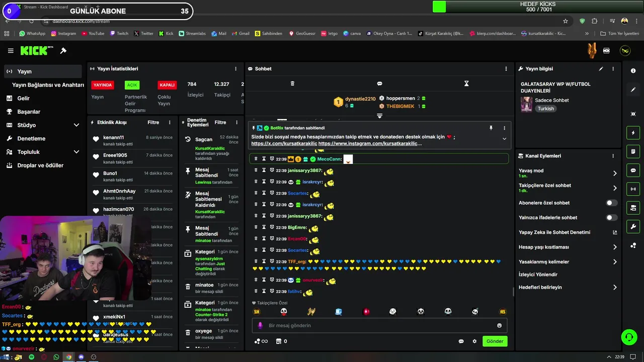
Task: Toggle Yalnızca ifadelerle sohbet switch
Action: tap(611, 218)
